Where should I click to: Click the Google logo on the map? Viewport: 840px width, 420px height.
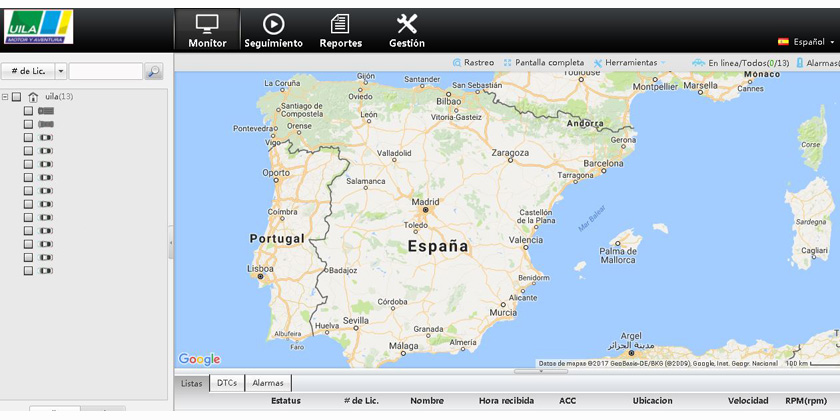click(x=199, y=359)
